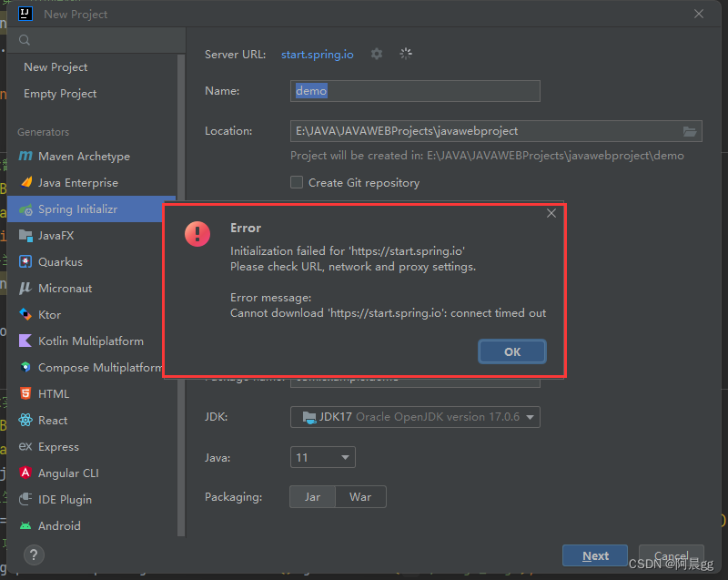Select New Project in the sidebar

55,66
